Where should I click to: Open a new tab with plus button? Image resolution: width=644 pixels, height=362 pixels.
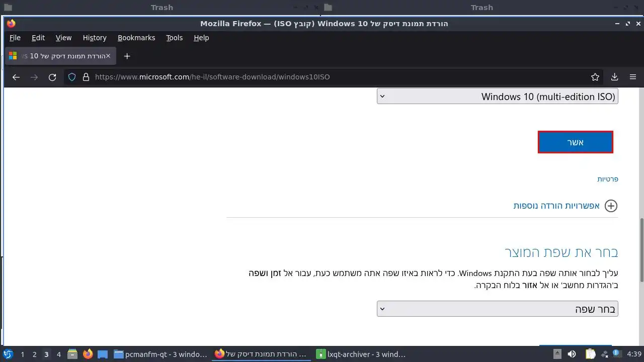127,56
